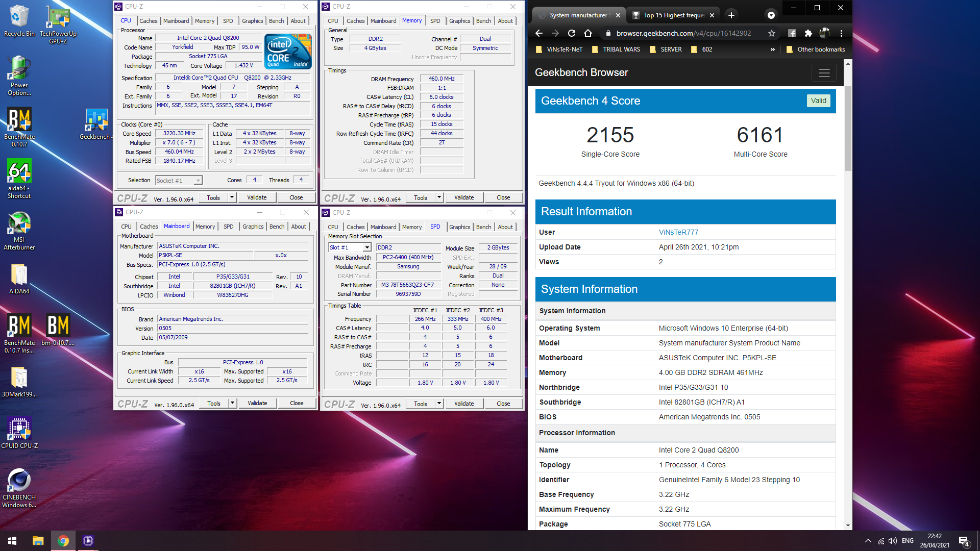The height and width of the screenshot is (551, 980).
Task: Open the Recycle Bin desktop icon
Action: click(19, 21)
